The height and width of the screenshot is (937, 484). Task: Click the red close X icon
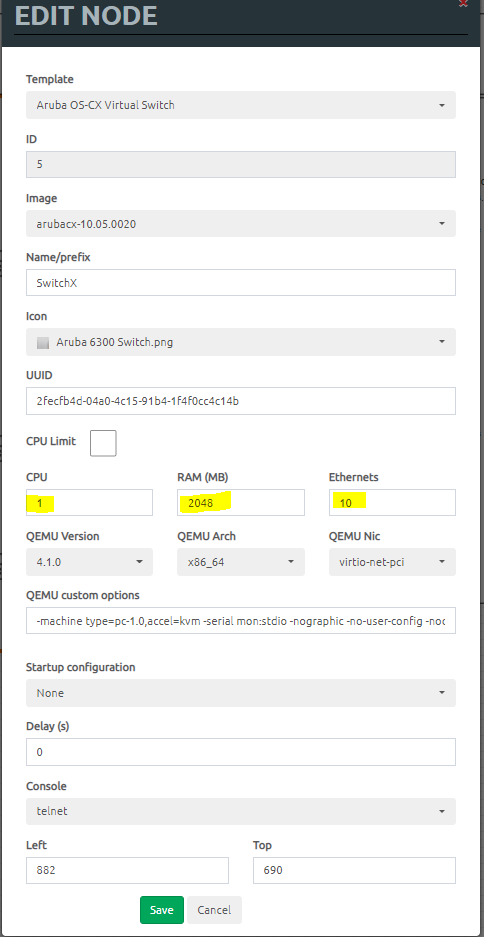(462, 3)
